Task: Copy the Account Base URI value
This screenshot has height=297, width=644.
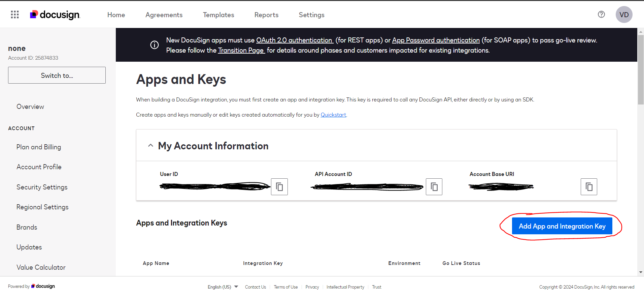Action: point(589,187)
